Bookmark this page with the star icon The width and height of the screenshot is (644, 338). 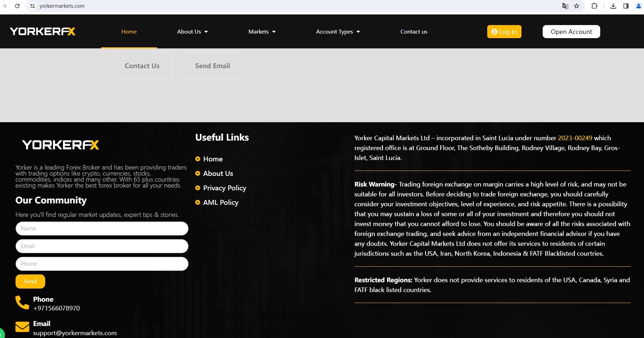[x=577, y=6]
